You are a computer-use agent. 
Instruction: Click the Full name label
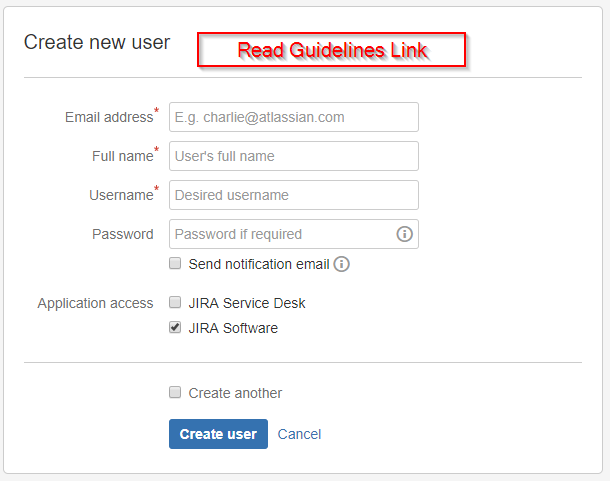[x=123, y=156]
